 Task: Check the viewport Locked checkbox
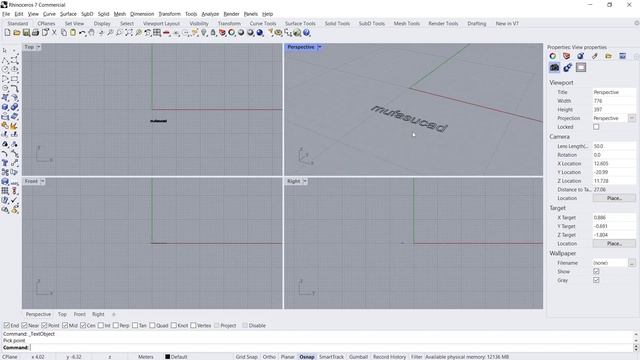pos(596,127)
